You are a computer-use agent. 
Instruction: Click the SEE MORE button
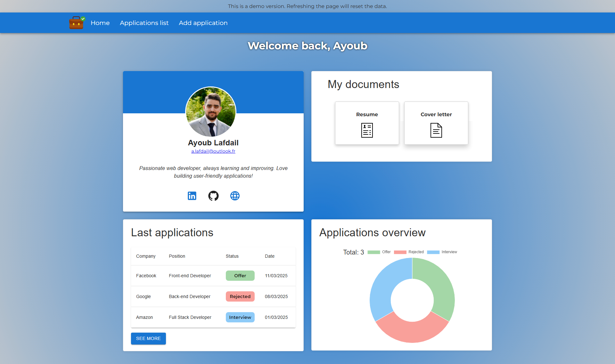pyautogui.click(x=148, y=338)
